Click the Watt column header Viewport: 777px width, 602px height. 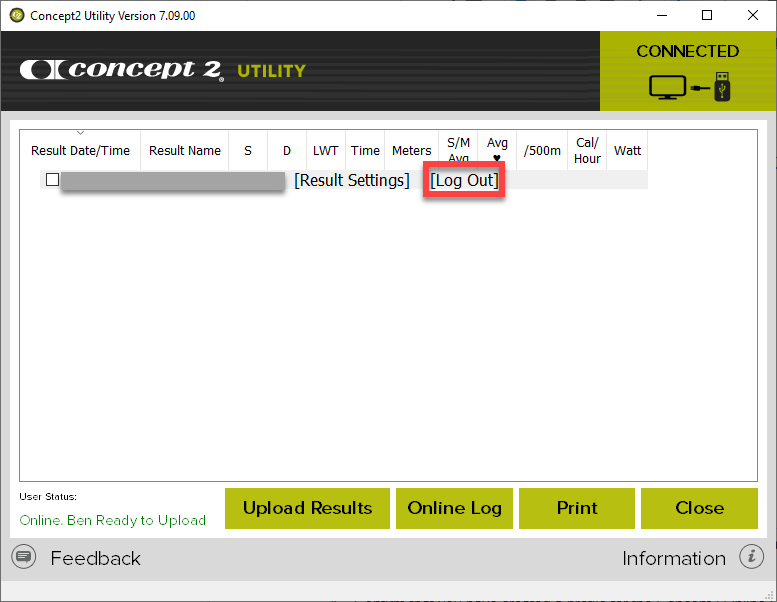click(x=627, y=151)
